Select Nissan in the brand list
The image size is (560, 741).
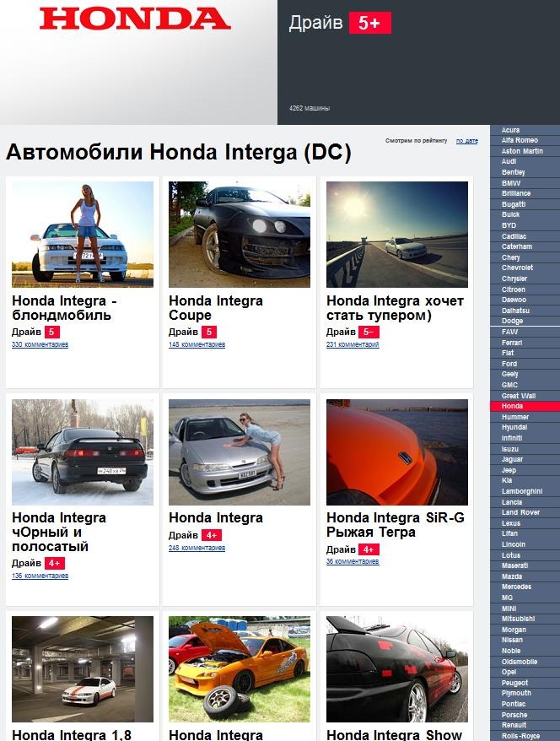pos(512,640)
